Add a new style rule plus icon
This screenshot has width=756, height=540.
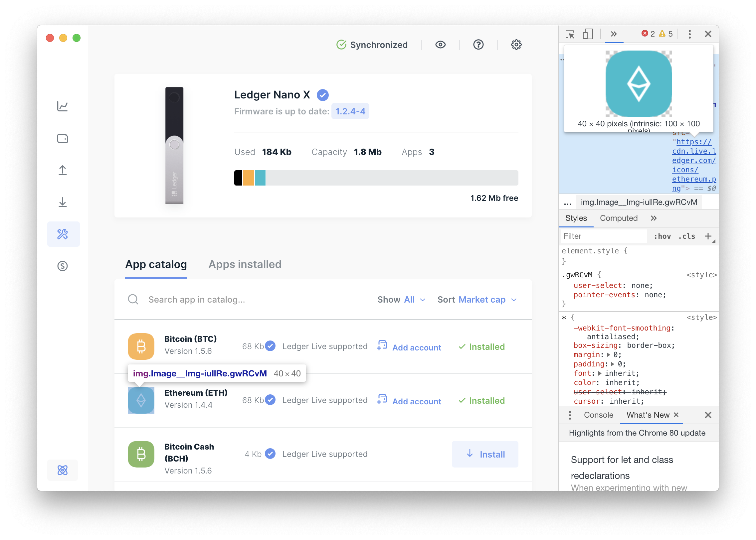tap(708, 236)
